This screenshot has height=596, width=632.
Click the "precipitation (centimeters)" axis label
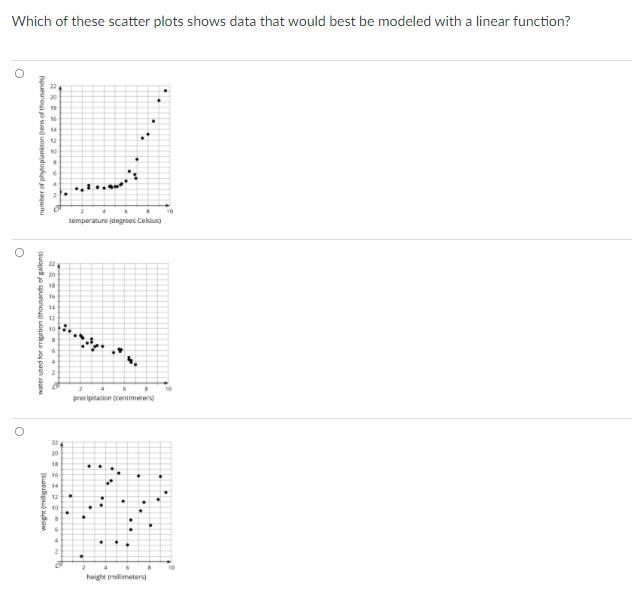(x=113, y=398)
